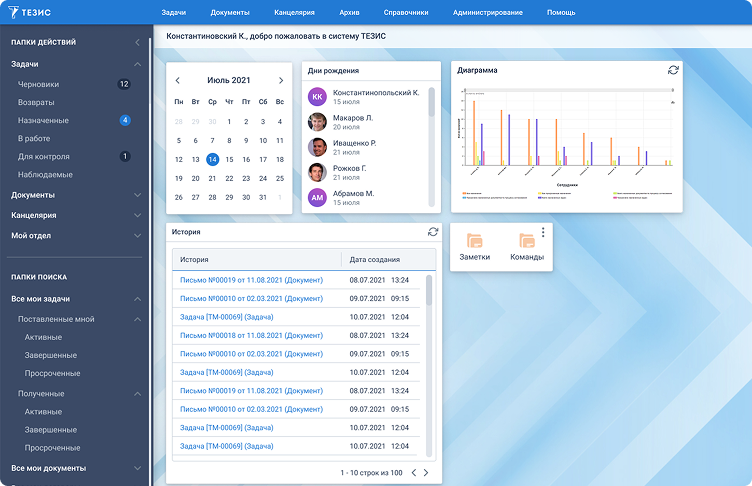Open the Канцелярия top menu
The width and height of the screenshot is (752, 486).
294,12
